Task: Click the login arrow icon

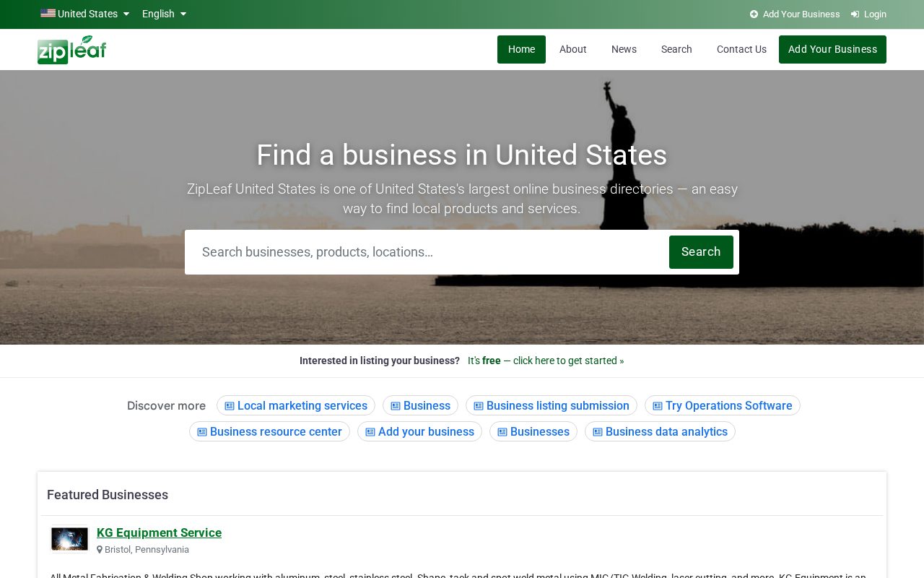Action: click(x=855, y=14)
